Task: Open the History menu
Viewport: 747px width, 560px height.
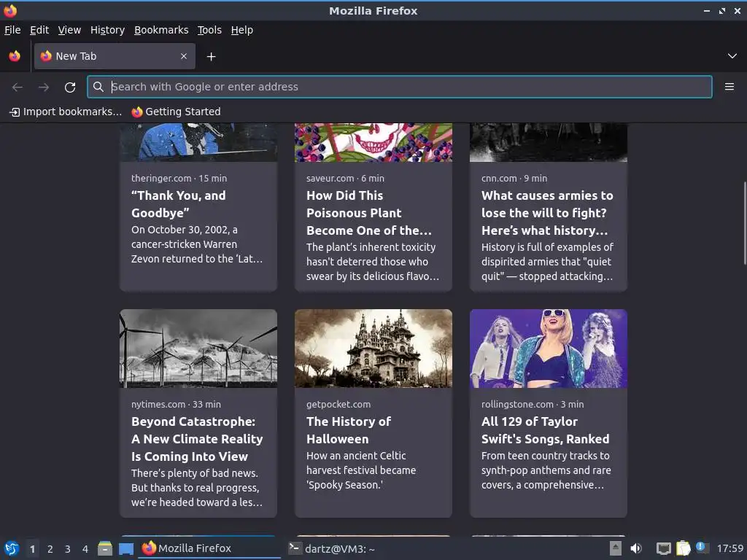Action: coord(108,30)
